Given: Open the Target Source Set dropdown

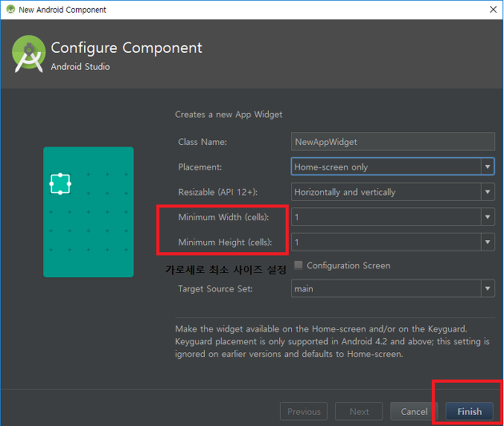Looking at the screenshot, I should pos(393,288).
